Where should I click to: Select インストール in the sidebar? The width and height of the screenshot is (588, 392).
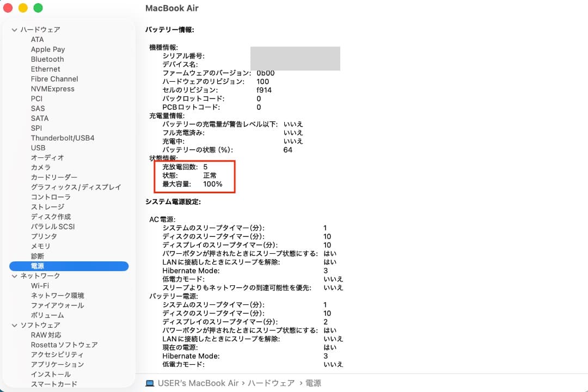pos(51,375)
